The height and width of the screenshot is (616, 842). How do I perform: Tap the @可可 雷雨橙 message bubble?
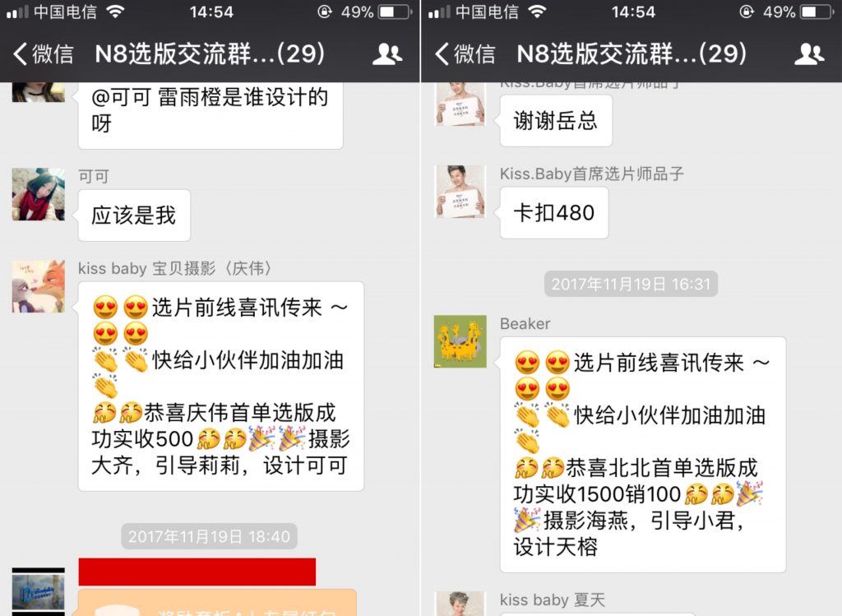pos(210,115)
